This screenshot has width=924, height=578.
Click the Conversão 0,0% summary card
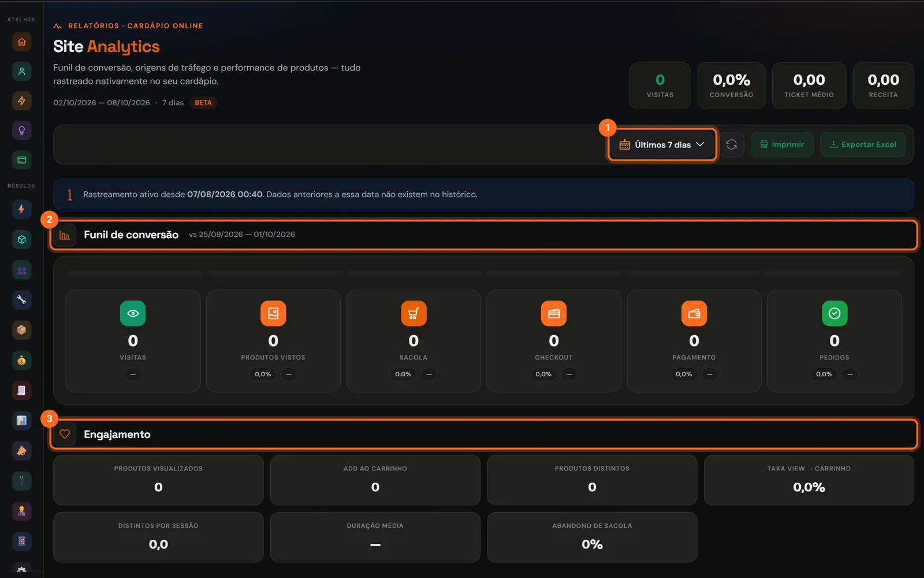[731, 86]
